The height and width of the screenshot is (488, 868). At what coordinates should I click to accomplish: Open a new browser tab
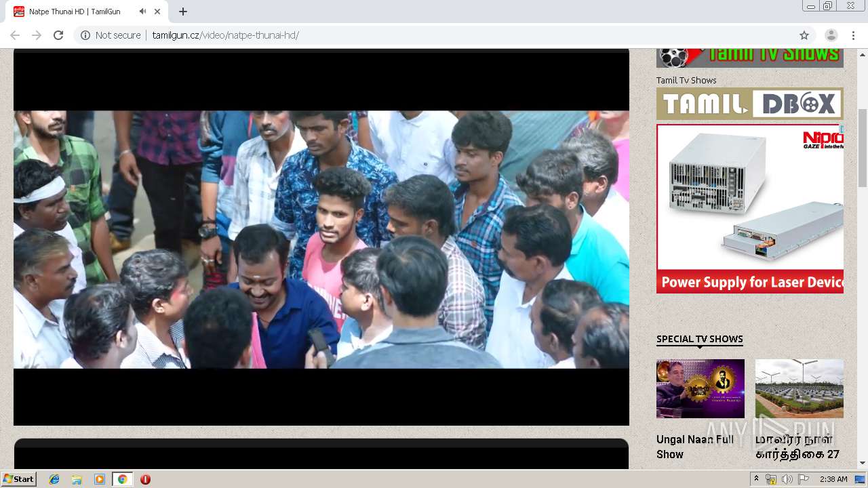(183, 12)
